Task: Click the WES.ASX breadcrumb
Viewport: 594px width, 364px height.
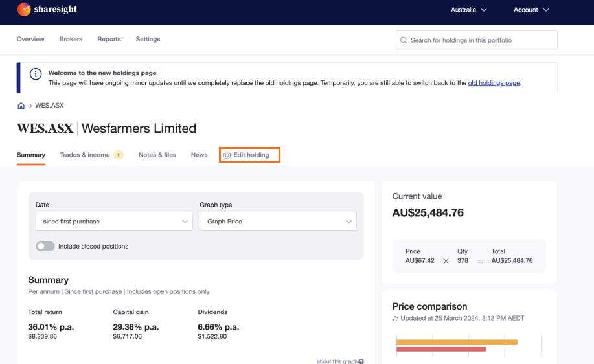Action: (49, 106)
